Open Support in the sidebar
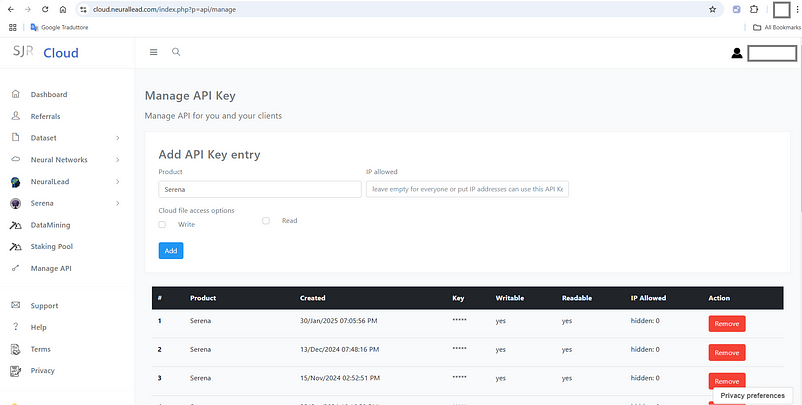The height and width of the screenshot is (405, 802). pyautogui.click(x=44, y=306)
